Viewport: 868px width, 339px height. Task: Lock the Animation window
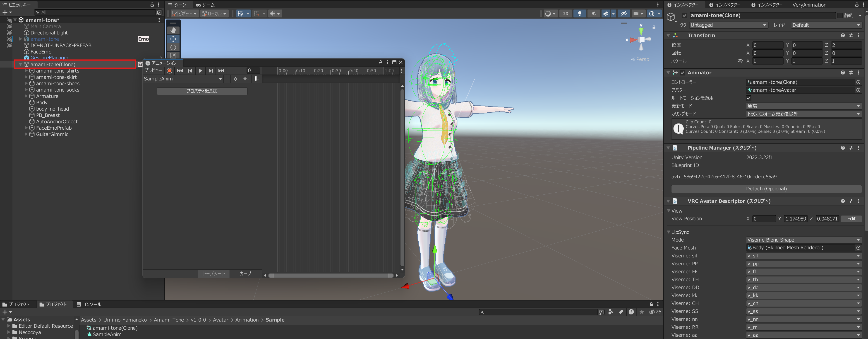[380, 62]
